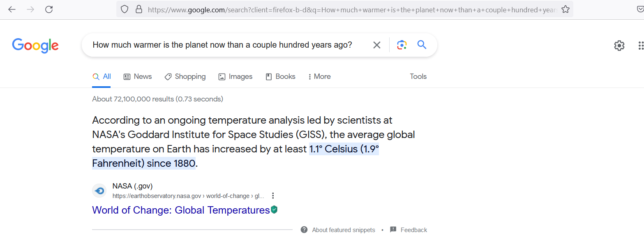Open Google settings gear
Viewport: 644px width, 237px height.
point(619,46)
